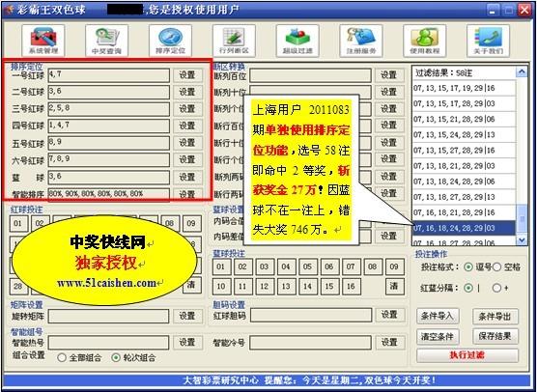Pick blue ball 05 under 蓝球投注
537x392 pixels.
click(307, 266)
